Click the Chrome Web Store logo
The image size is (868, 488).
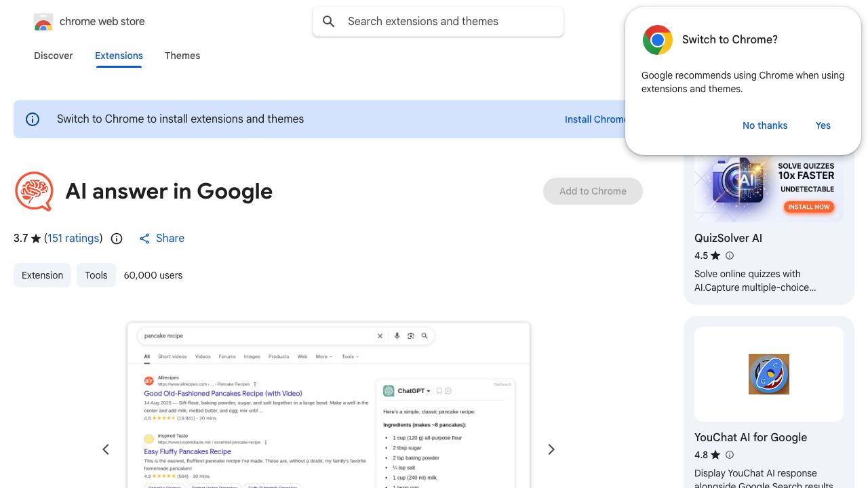tap(43, 22)
